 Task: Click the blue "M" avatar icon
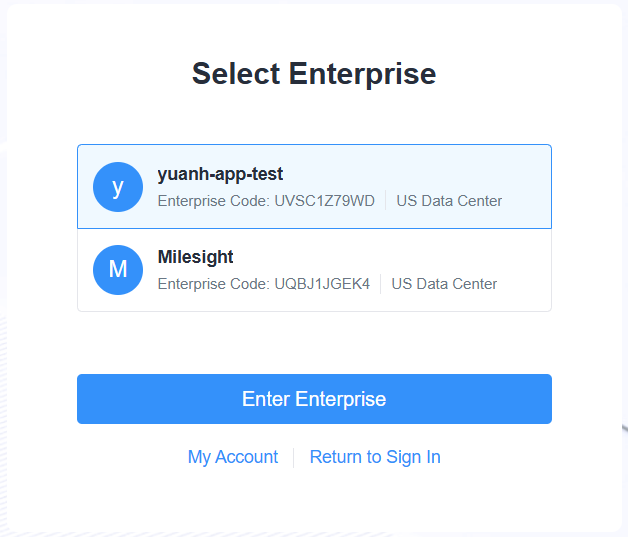[x=118, y=269]
